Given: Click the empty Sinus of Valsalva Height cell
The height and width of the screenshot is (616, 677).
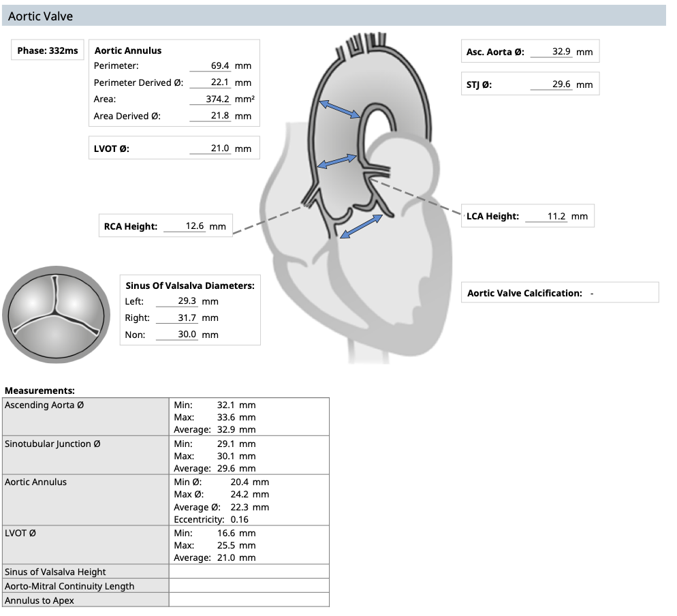Looking at the screenshot, I should 249,572.
